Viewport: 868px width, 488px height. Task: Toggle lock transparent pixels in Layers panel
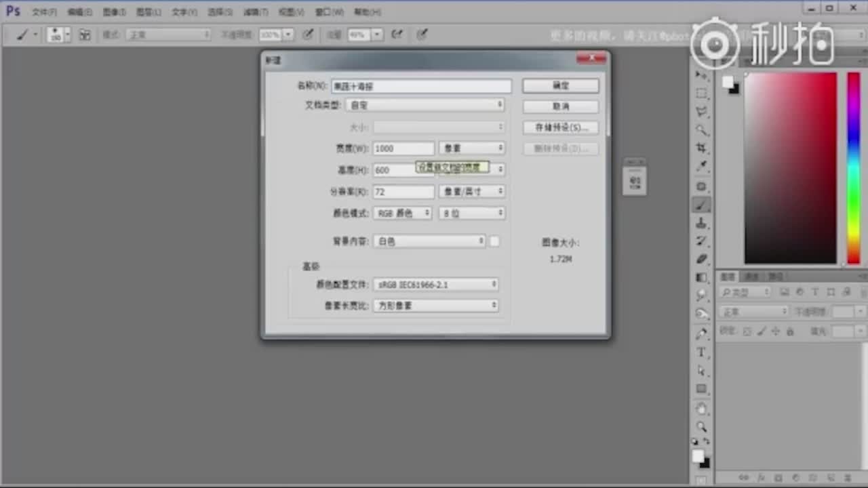click(x=747, y=332)
